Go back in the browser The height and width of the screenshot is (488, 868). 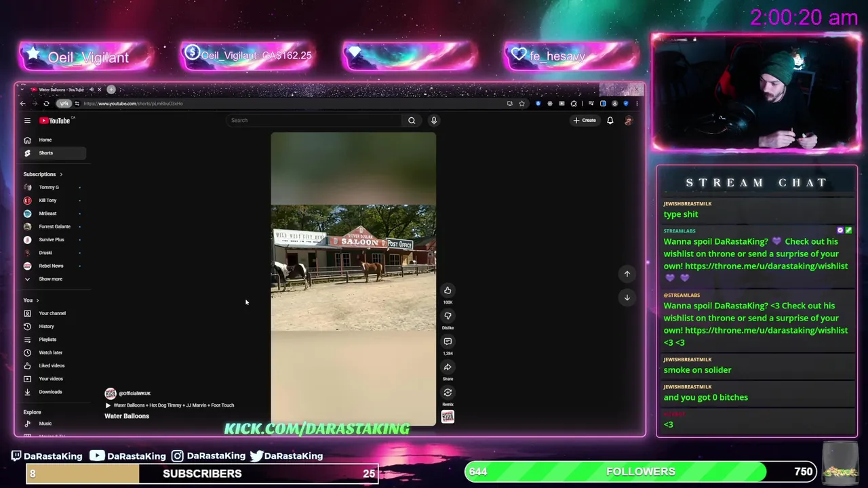(x=22, y=104)
